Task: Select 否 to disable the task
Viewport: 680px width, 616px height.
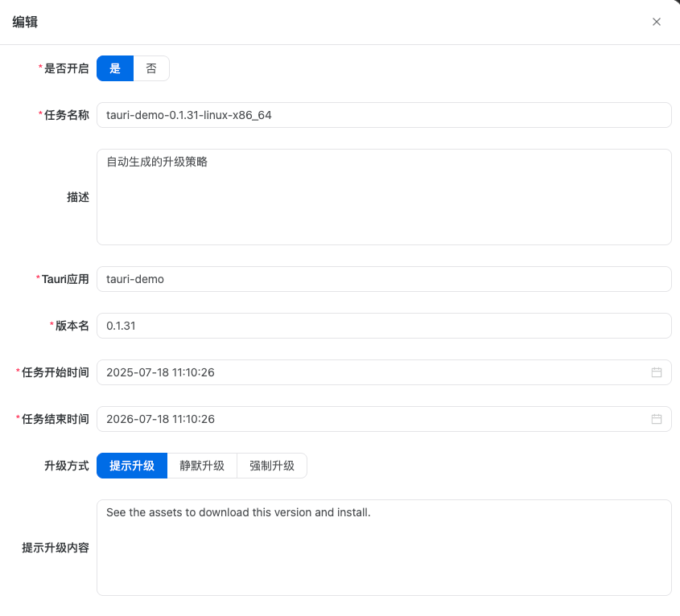Action: click(151, 68)
